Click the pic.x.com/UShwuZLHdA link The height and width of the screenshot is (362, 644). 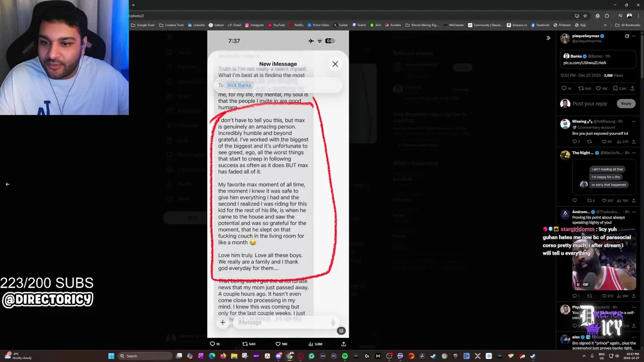585,63
